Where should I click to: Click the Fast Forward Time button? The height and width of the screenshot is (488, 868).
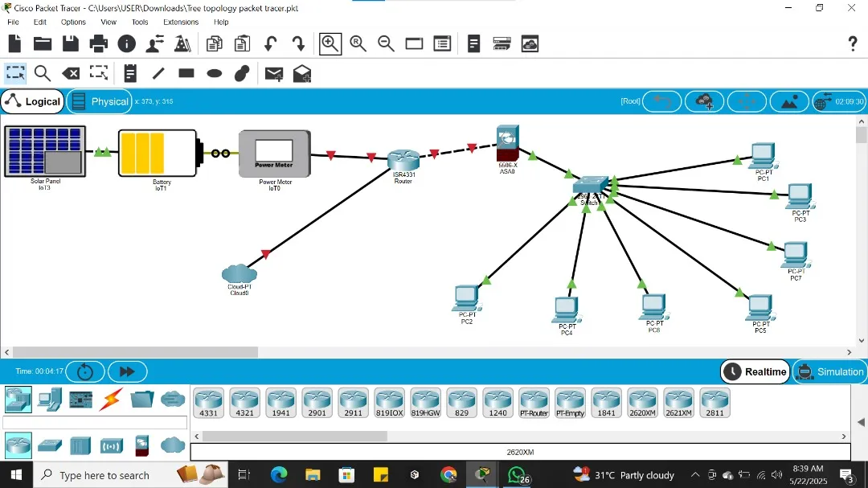127,371
